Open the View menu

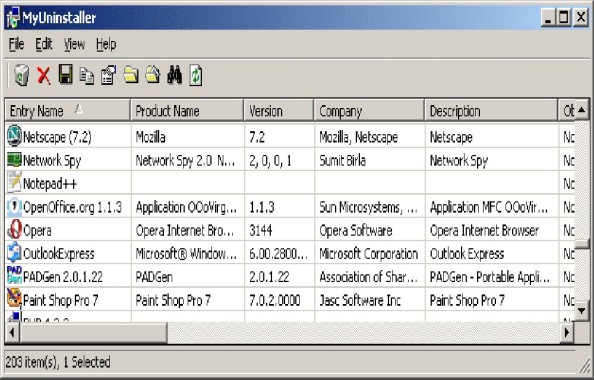point(74,44)
